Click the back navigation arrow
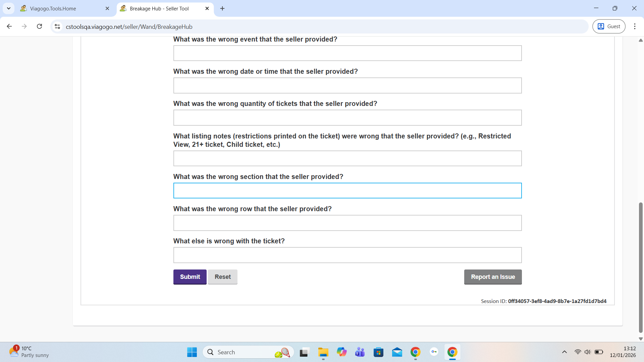The width and height of the screenshot is (644, 362). coord(9,26)
